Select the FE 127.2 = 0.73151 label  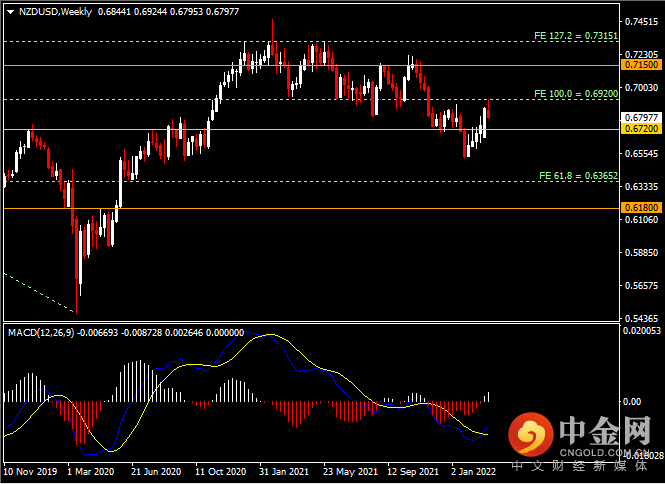[576, 36]
